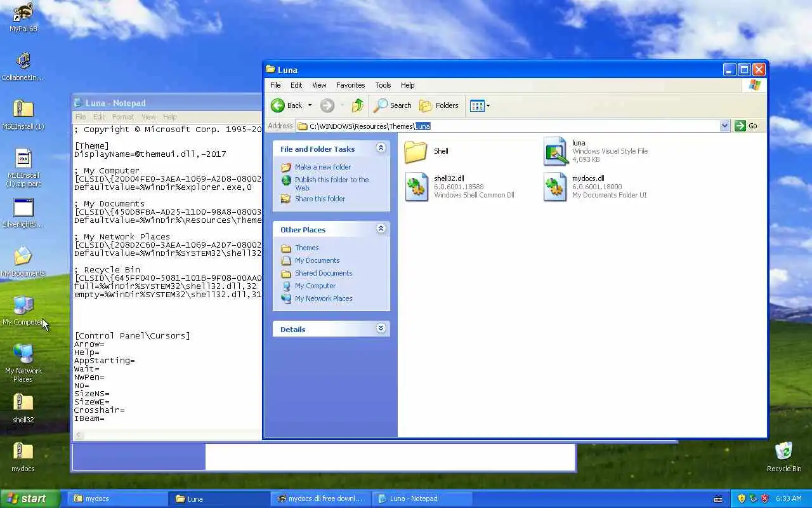Open the Views button menu
This screenshot has height=508, width=812.
click(480, 105)
